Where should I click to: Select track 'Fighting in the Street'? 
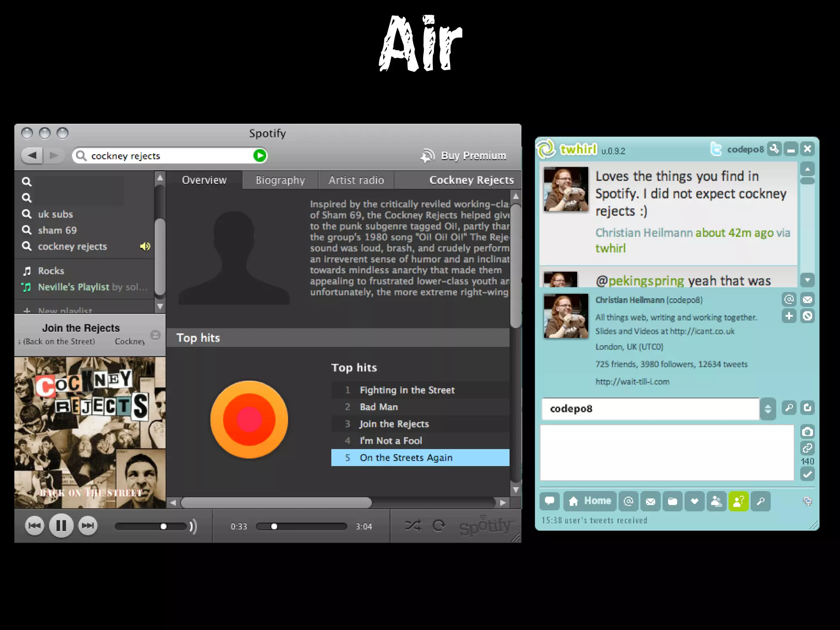(x=420, y=390)
